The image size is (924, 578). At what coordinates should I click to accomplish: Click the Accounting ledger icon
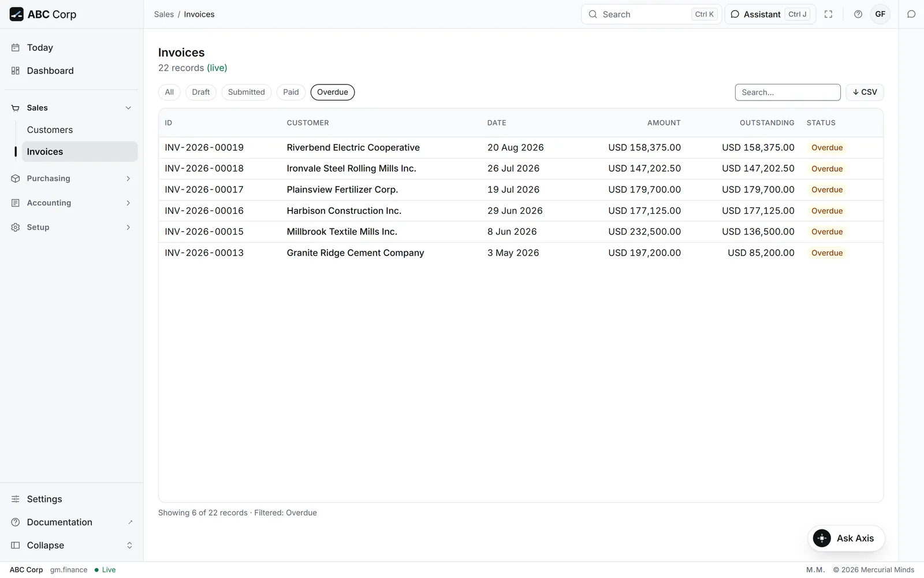coord(16,203)
